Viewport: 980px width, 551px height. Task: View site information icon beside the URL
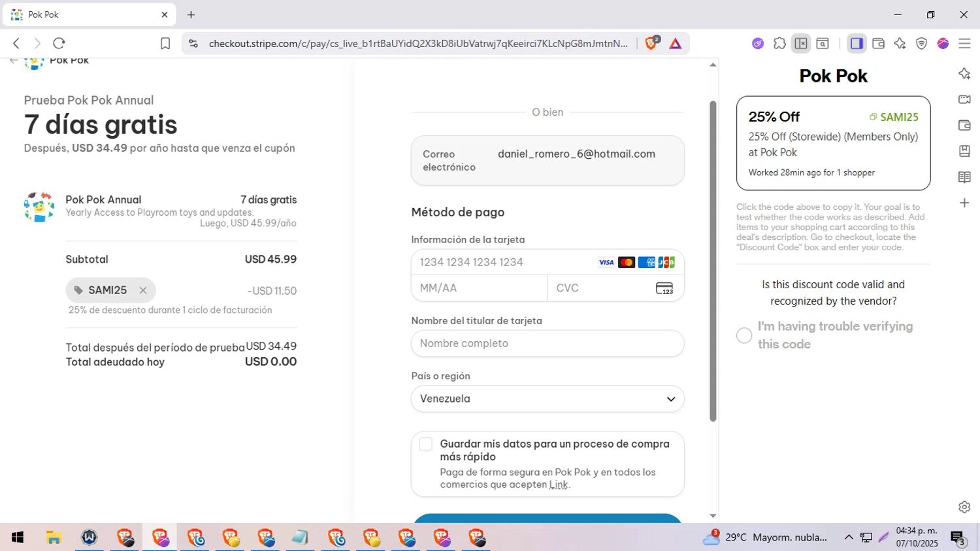[x=193, y=43]
